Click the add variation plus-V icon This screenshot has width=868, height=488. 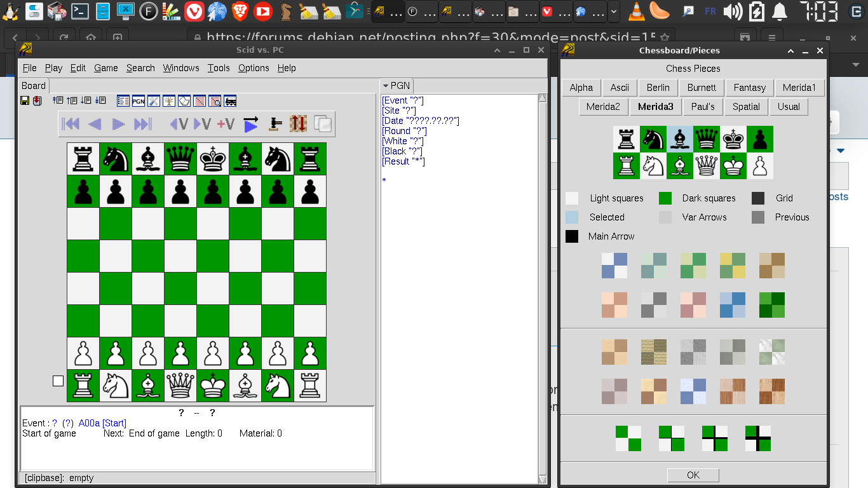coord(226,124)
